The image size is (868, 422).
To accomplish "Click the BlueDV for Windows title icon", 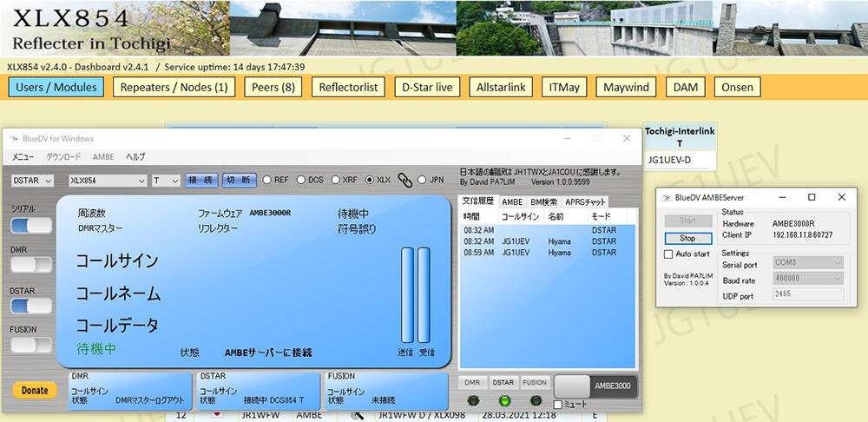I will pyautogui.click(x=15, y=138).
